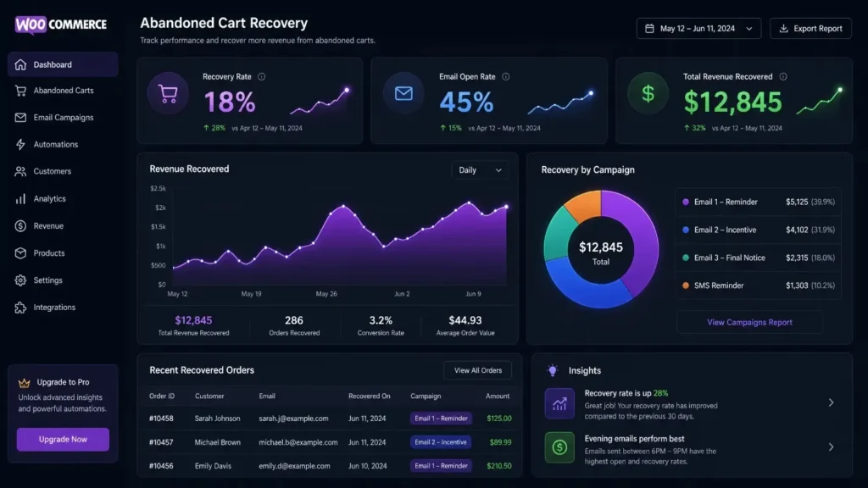Click order ID #10456

click(161, 466)
